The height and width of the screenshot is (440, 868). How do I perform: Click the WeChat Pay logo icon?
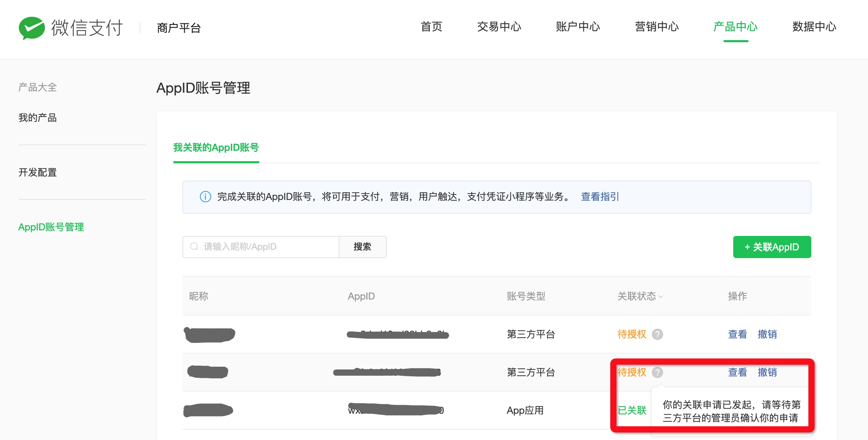pyautogui.click(x=32, y=28)
